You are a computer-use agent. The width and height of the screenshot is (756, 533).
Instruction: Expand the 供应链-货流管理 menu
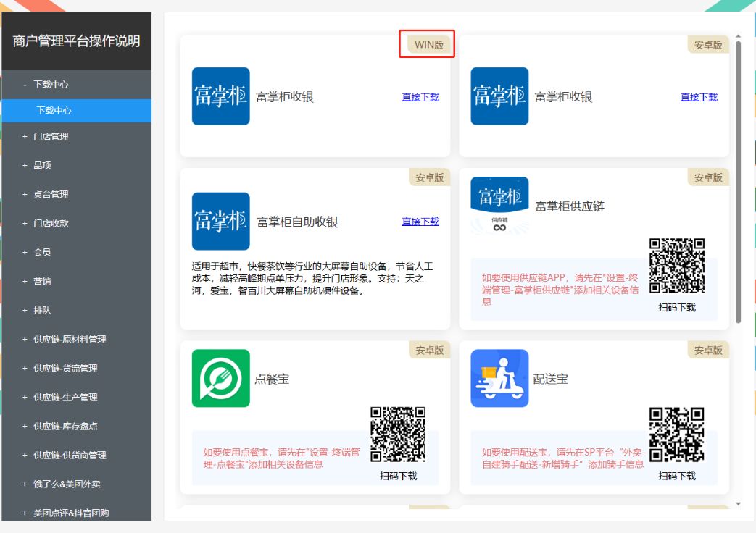[77, 368]
